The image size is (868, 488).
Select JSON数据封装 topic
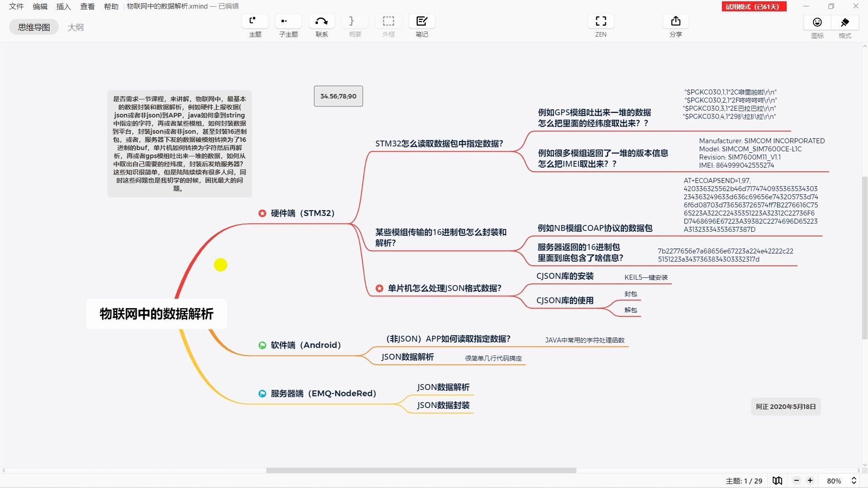coord(443,405)
